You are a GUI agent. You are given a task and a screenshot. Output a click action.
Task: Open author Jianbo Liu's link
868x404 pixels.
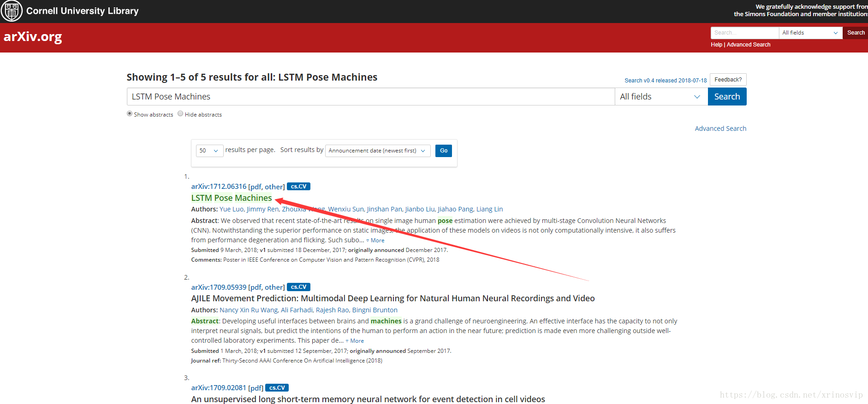420,209
